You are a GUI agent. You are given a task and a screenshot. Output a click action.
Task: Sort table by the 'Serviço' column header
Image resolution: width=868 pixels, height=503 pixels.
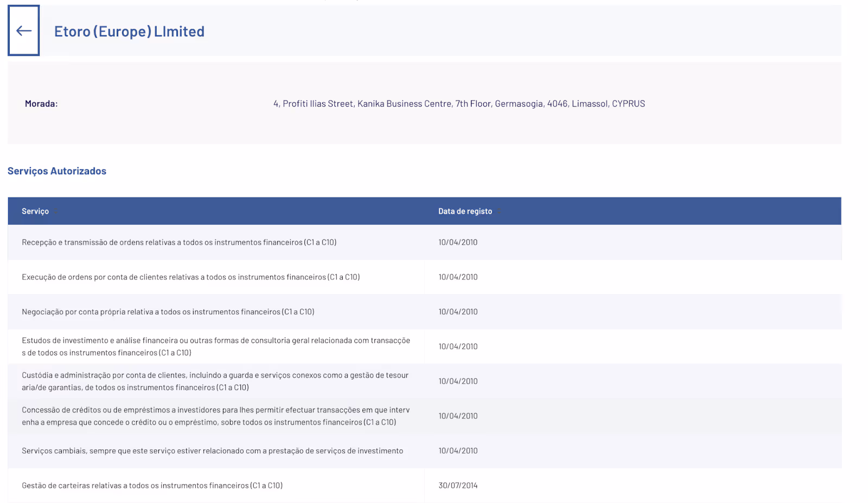(35, 211)
